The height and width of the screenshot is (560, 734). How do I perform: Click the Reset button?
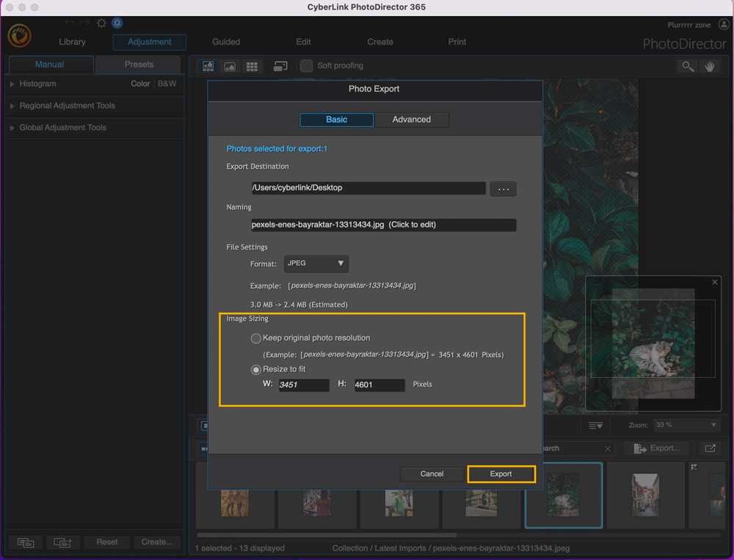coord(107,542)
